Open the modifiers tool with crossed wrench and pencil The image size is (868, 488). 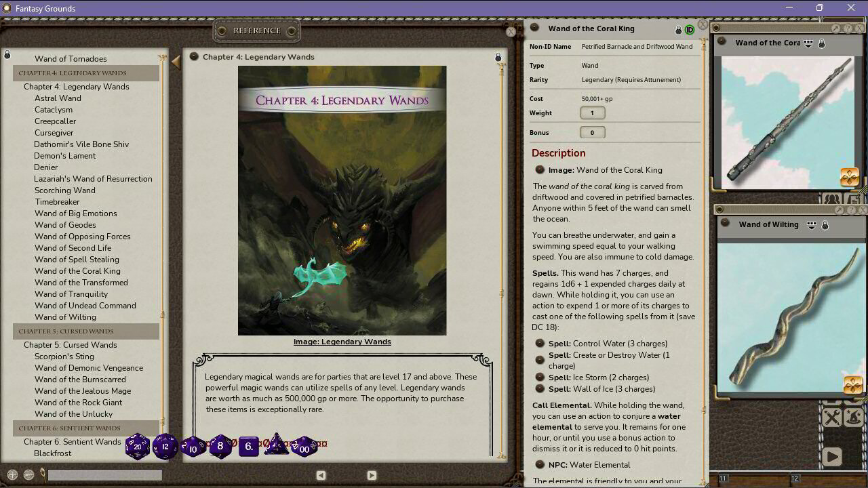click(832, 418)
